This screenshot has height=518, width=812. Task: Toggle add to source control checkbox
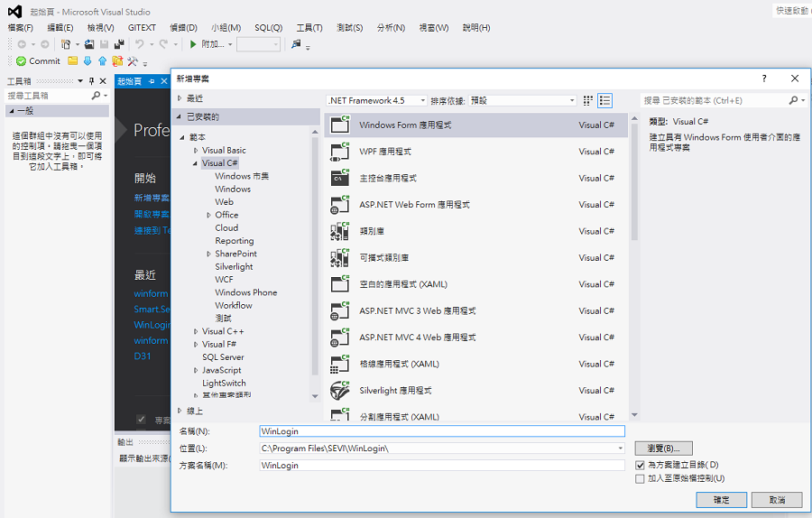(640, 478)
